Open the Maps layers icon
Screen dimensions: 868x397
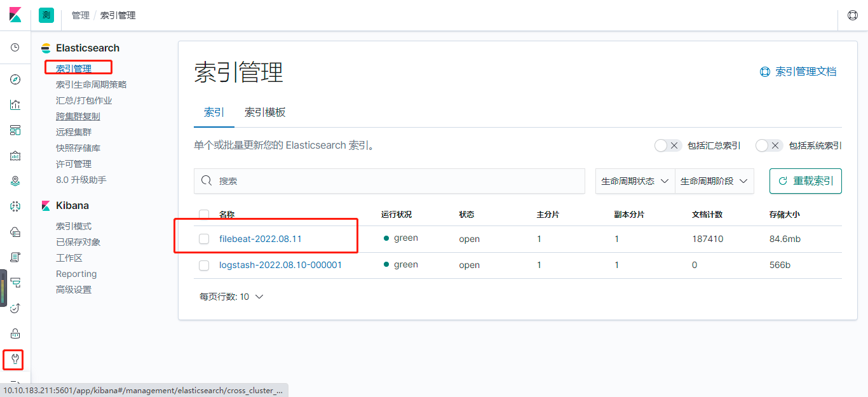(15, 181)
